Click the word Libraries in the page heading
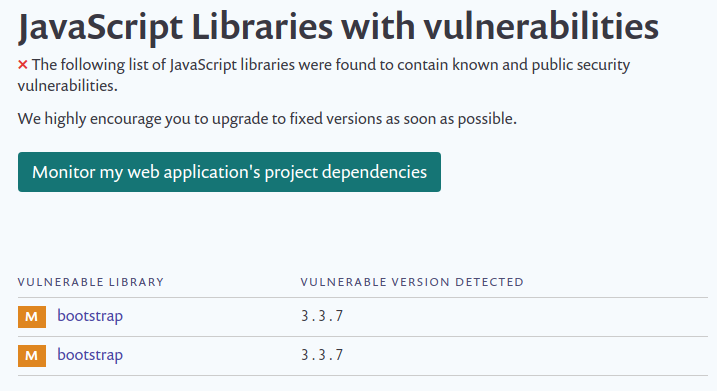The image size is (717, 391). (x=262, y=27)
